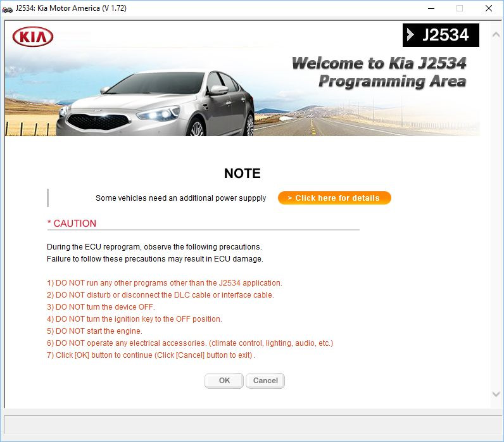Click the Kia logo
Image resolution: width=504 pixels, height=442 pixels.
coord(33,37)
